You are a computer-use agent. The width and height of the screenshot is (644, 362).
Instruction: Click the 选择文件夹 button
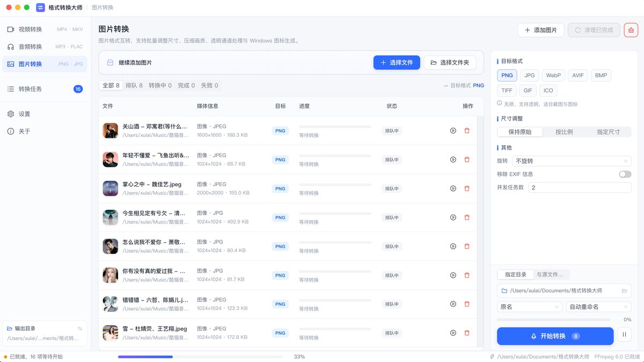click(450, 63)
